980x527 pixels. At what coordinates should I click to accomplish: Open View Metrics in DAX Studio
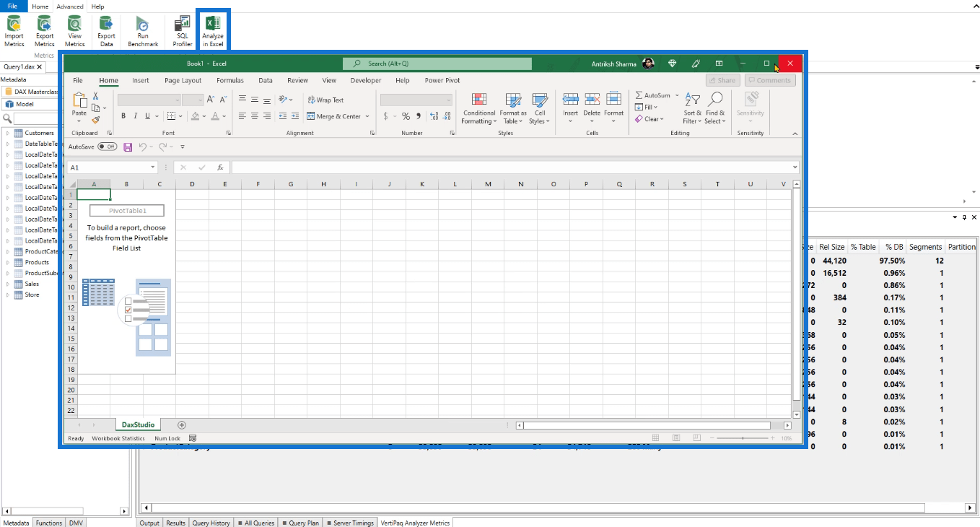pos(74,32)
